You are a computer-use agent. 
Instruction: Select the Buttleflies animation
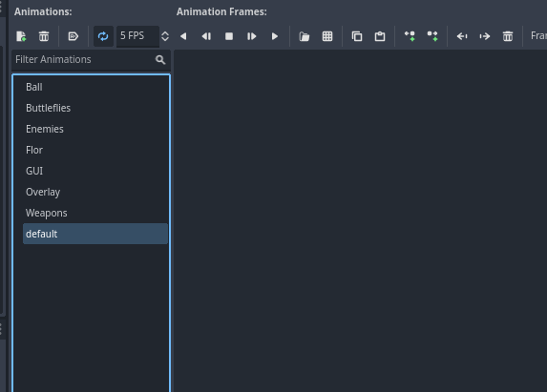(x=95, y=108)
